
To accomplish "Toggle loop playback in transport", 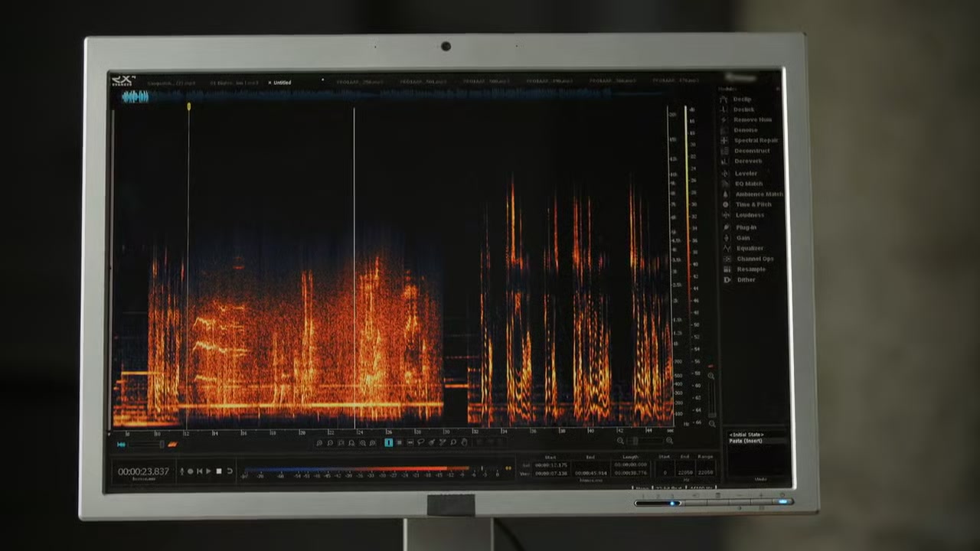I will [x=229, y=471].
